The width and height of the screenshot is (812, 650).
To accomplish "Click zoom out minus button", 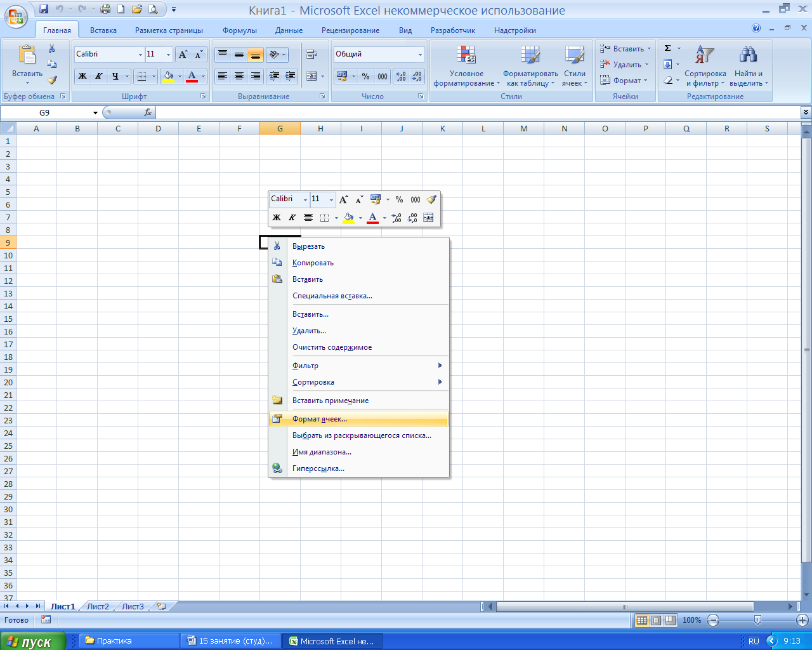I will pos(713,620).
